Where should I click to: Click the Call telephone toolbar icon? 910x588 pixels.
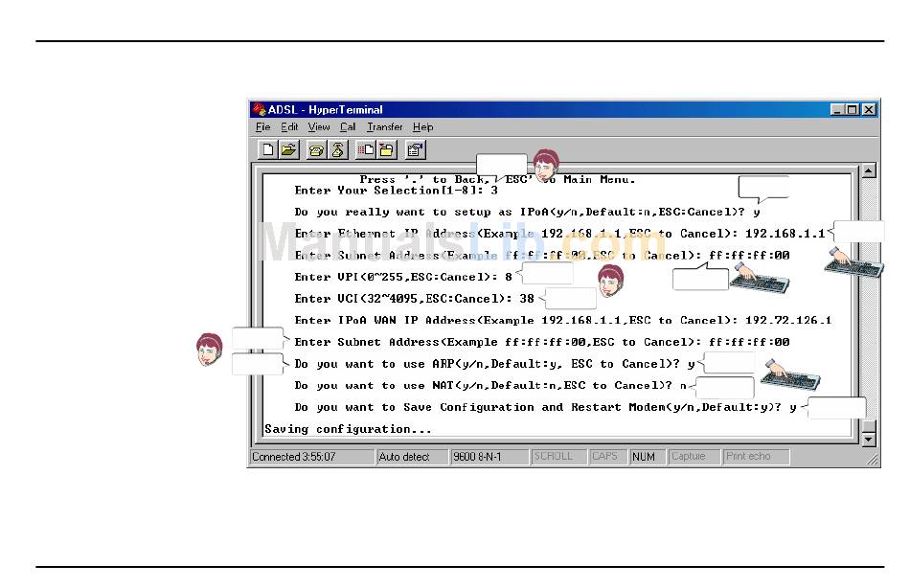pyautogui.click(x=316, y=149)
